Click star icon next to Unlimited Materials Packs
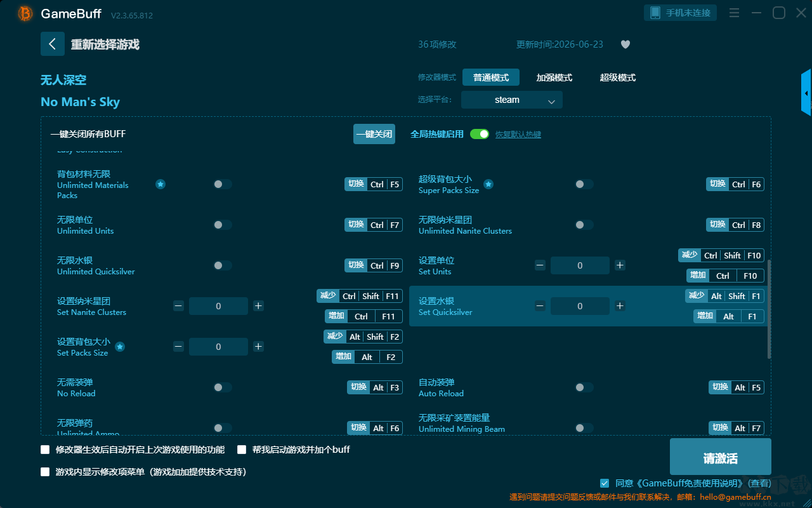 (x=160, y=184)
